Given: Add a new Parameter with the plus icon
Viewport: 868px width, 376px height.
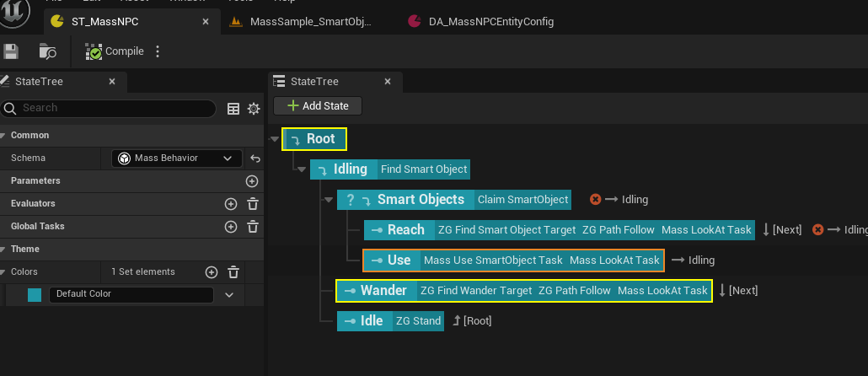Looking at the screenshot, I should tap(251, 181).
